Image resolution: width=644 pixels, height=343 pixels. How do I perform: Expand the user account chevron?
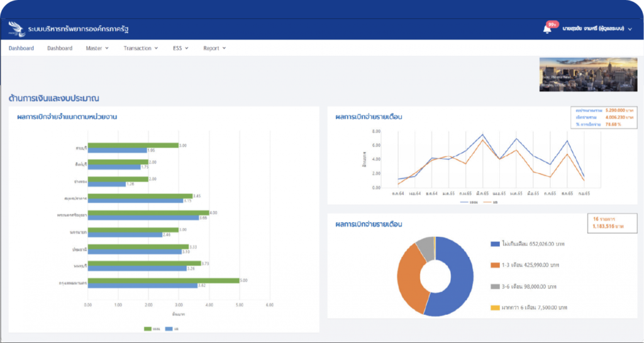point(630,29)
